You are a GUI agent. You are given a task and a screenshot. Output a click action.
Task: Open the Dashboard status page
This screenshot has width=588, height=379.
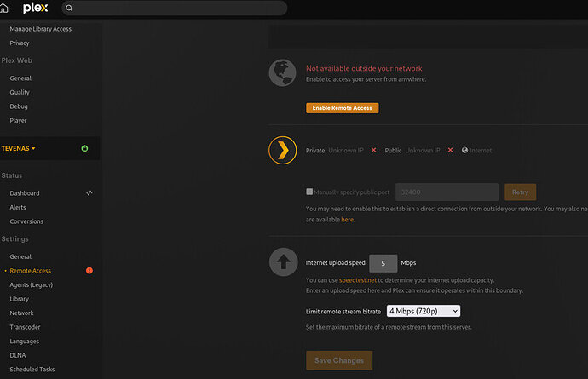(25, 193)
